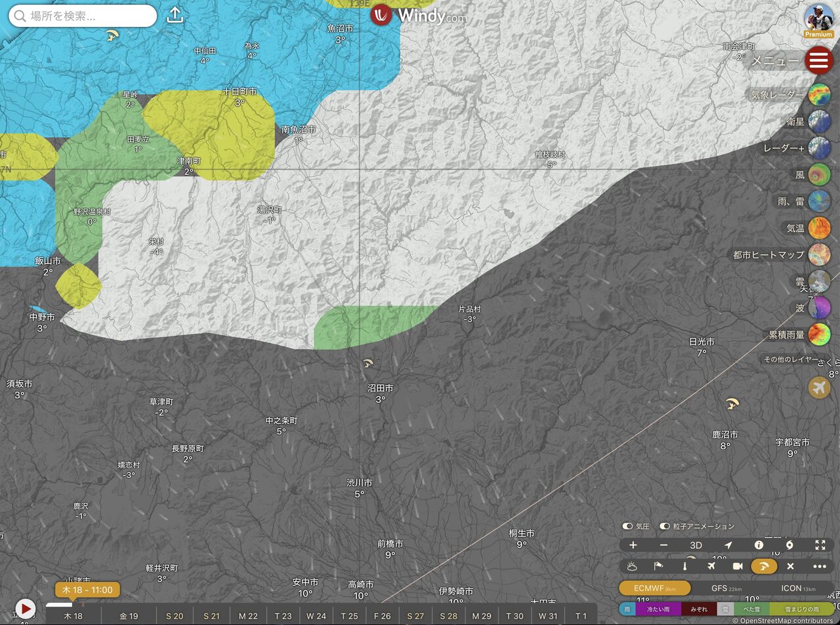The image size is (840, 625).
Task: Jump to M 22 on the timeline
Action: click(x=248, y=616)
